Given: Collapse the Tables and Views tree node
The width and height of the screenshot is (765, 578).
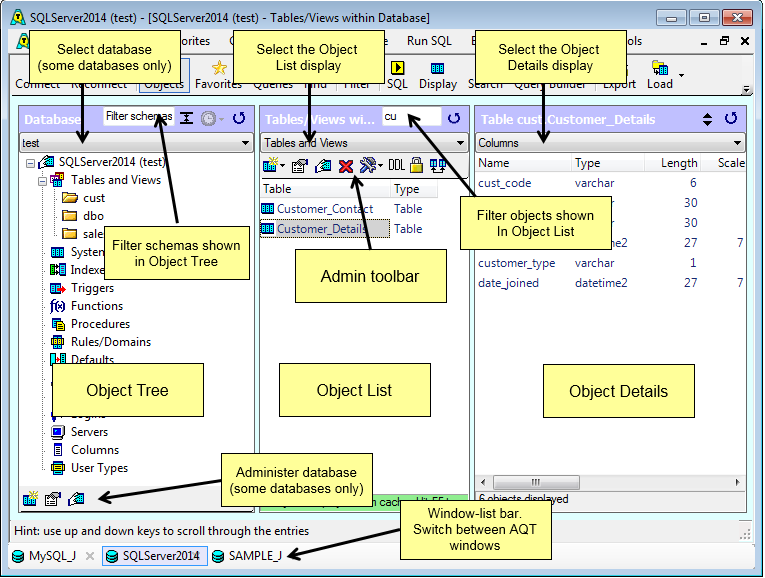Looking at the screenshot, I should pos(42,181).
